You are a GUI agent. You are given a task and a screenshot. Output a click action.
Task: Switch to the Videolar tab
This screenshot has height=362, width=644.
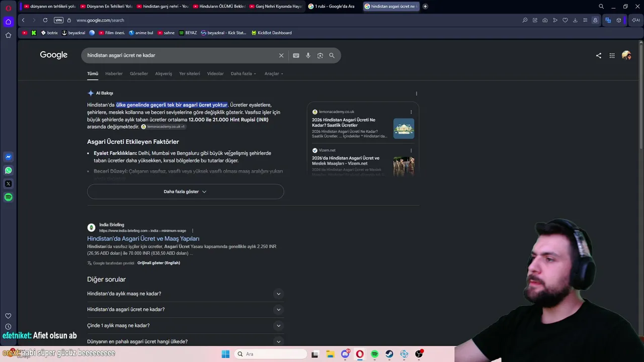click(x=215, y=73)
